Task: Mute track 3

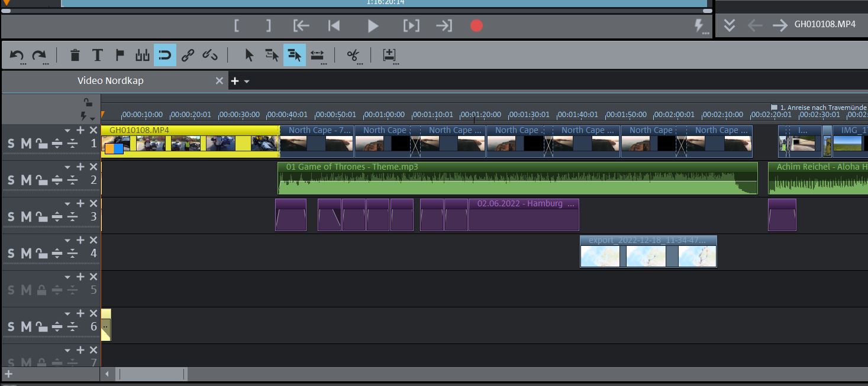Action: click(x=26, y=217)
